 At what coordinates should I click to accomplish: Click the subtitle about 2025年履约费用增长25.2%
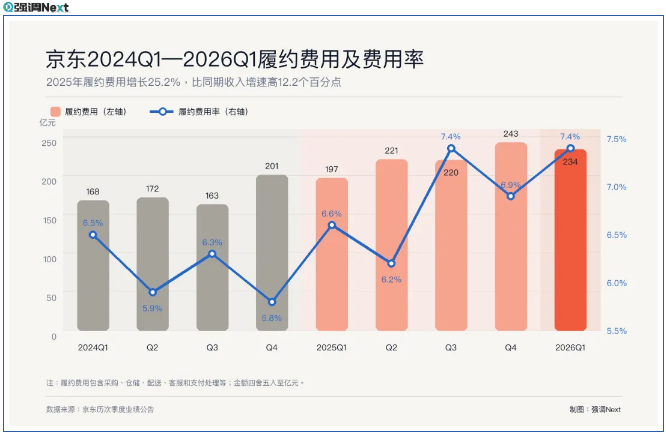(194, 82)
